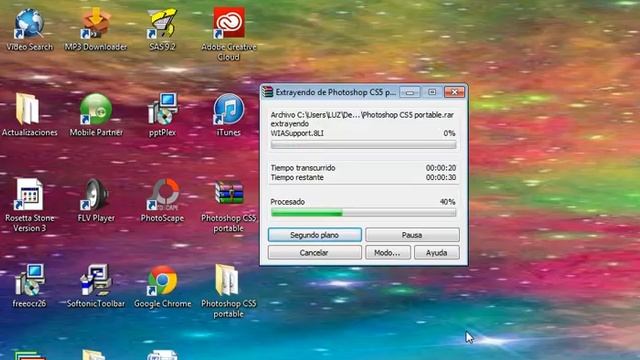Click the 40% processed value

(x=447, y=202)
